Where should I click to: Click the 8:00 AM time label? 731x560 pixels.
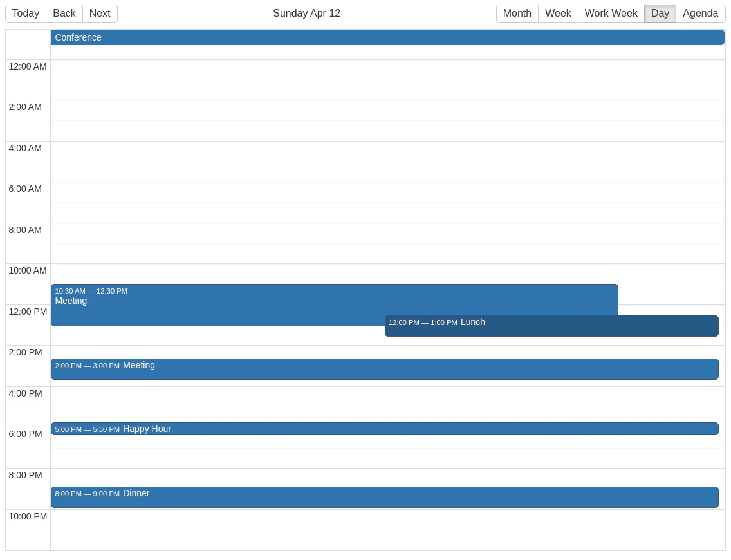[x=25, y=229]
